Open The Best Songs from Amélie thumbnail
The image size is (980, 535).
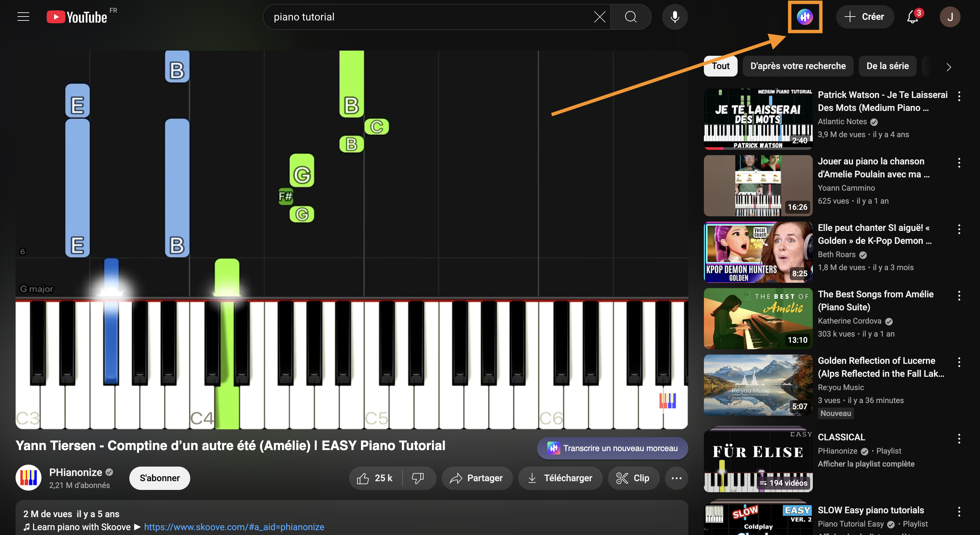coord(758,318)
